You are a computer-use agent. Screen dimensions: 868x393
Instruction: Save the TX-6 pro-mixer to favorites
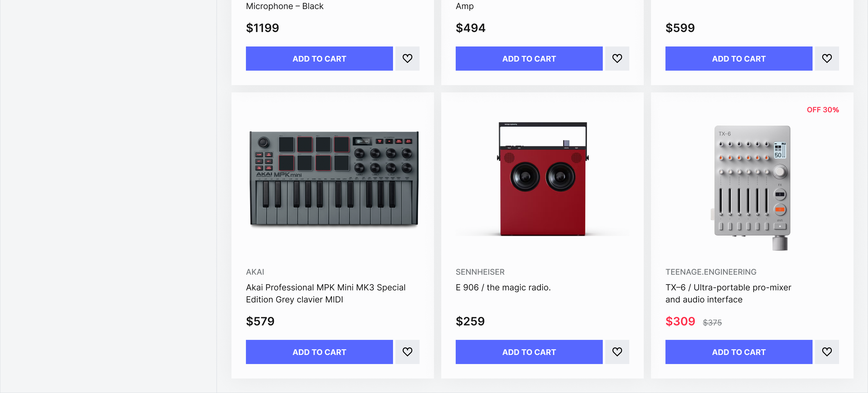(x=826, y=352)
